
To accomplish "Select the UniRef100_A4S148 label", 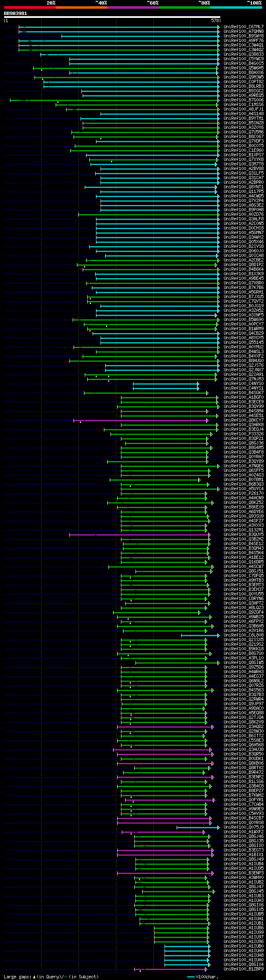I will [x=244, y=114].
